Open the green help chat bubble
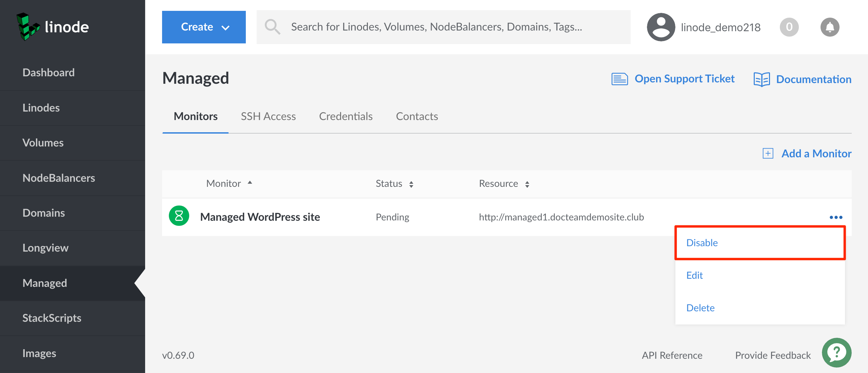Viewport: 868px width, 373px height. click(836, 353)
